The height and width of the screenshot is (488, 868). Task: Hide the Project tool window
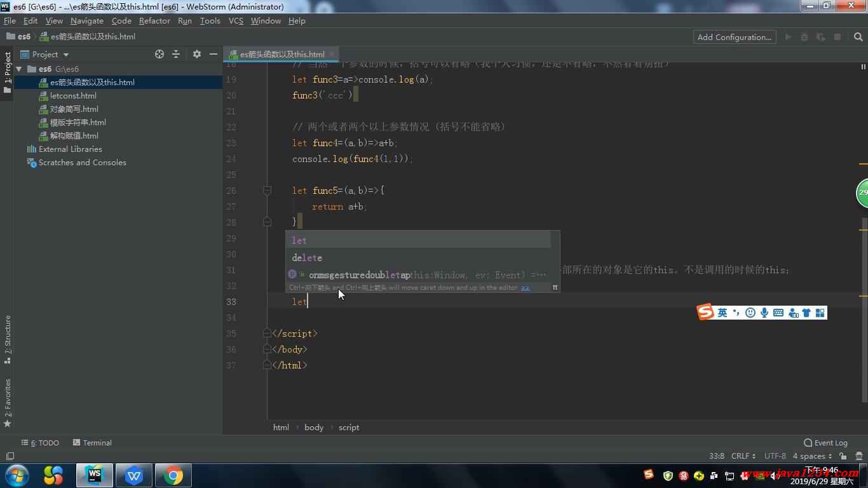214,54
